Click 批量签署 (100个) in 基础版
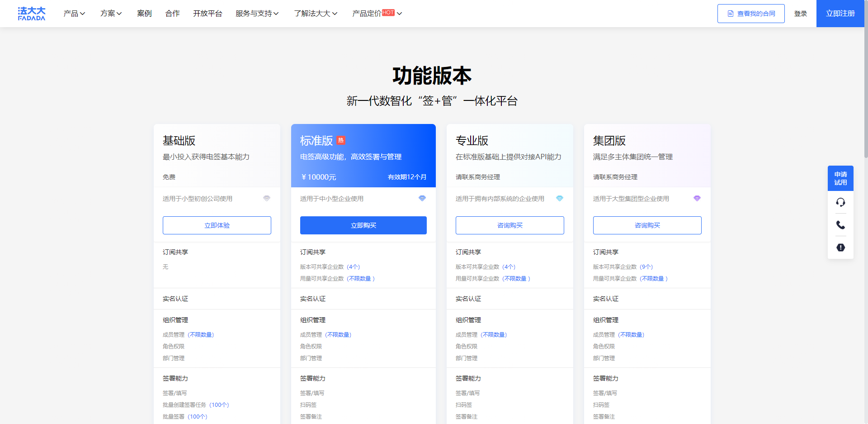The height and width of the screenshot is (424, 868). [x=185, y=417]
